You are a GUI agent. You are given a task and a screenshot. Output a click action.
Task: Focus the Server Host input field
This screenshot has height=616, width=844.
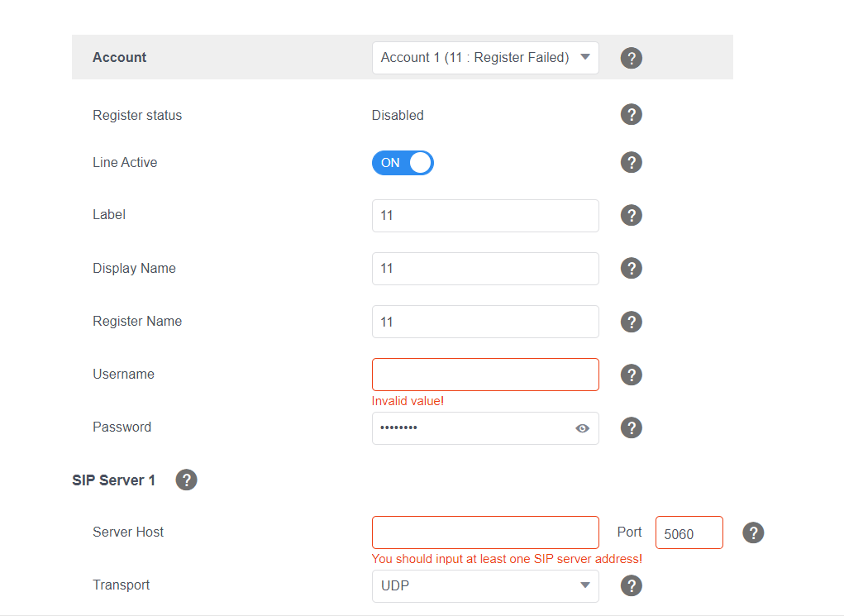click(484, 532)
